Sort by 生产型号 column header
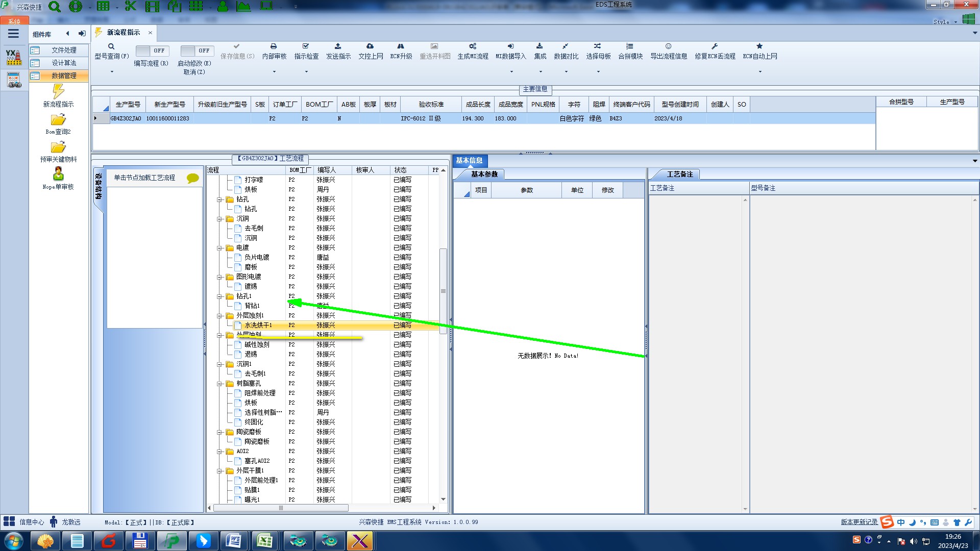This screenshot has width=980, height=551. pos(128,105)
